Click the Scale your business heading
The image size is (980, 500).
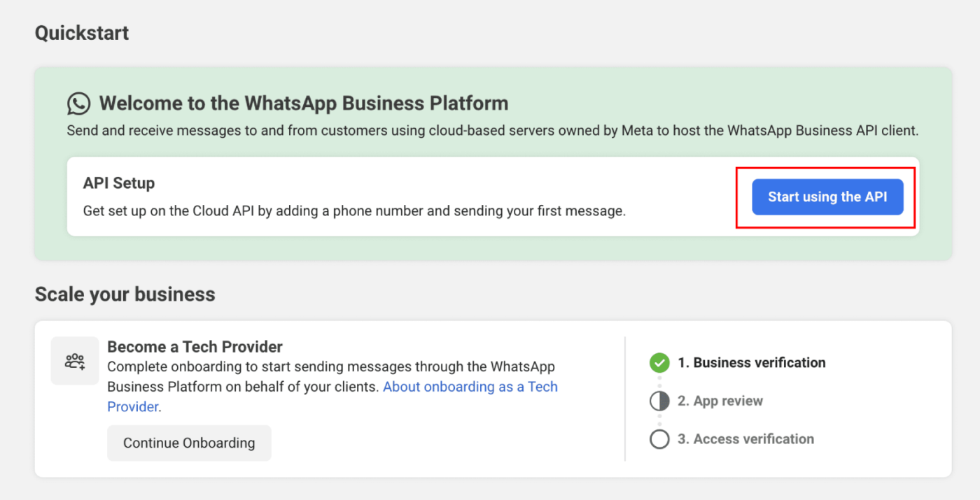(x=125, y=294)
